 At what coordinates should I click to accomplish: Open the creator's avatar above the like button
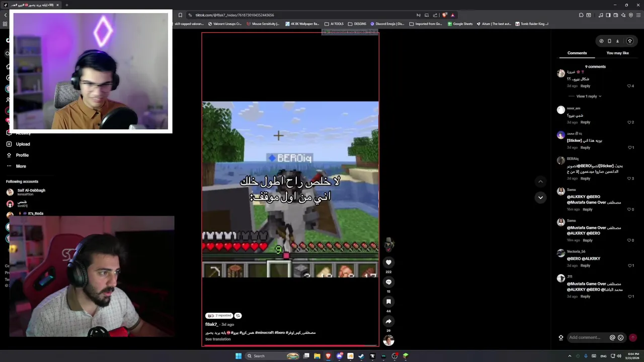[x=388, y=244]
